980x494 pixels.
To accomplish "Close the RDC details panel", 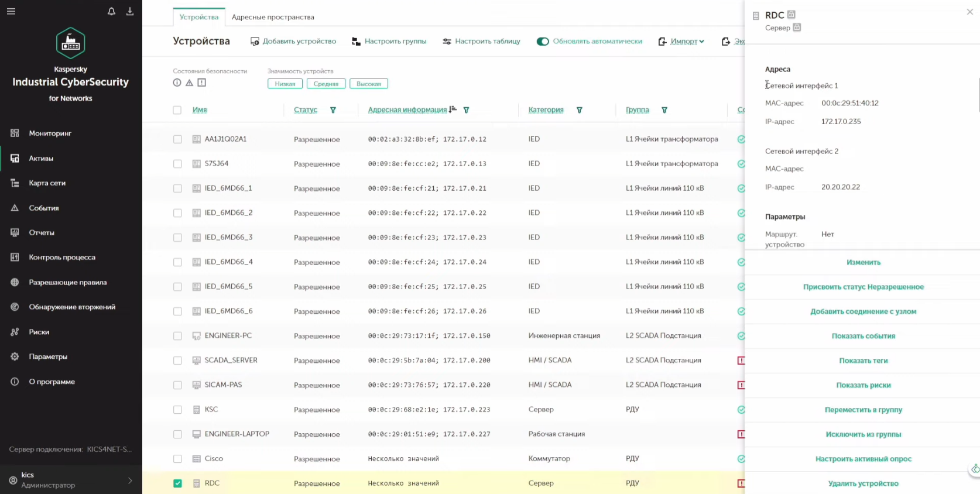I will (x=970, y=12).
